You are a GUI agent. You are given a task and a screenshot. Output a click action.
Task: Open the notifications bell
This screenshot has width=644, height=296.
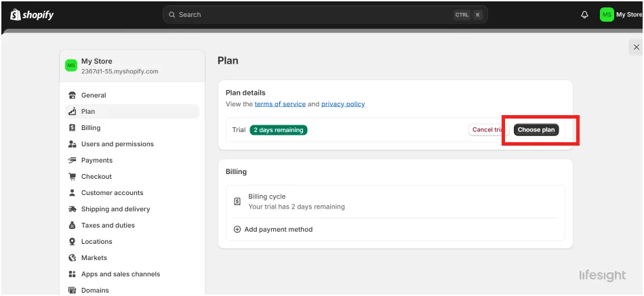coord(584,15)
